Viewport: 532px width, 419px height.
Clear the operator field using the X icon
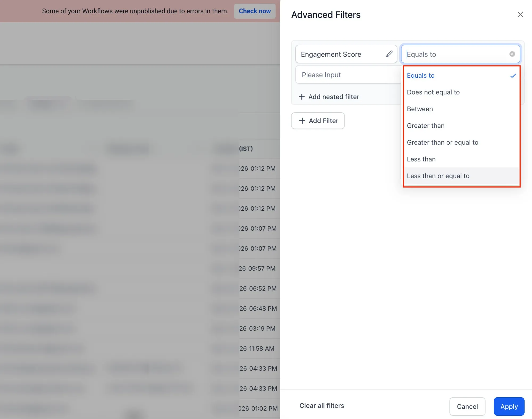512,54
